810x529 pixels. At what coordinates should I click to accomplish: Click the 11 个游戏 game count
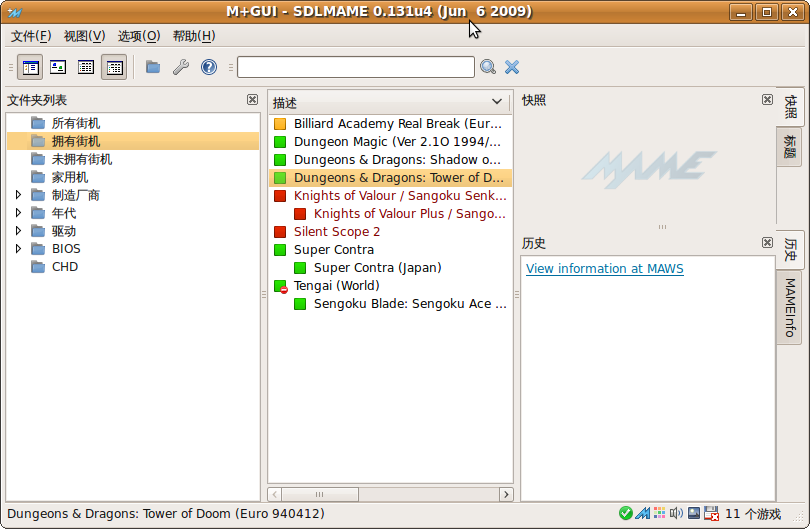coord(753,514)
